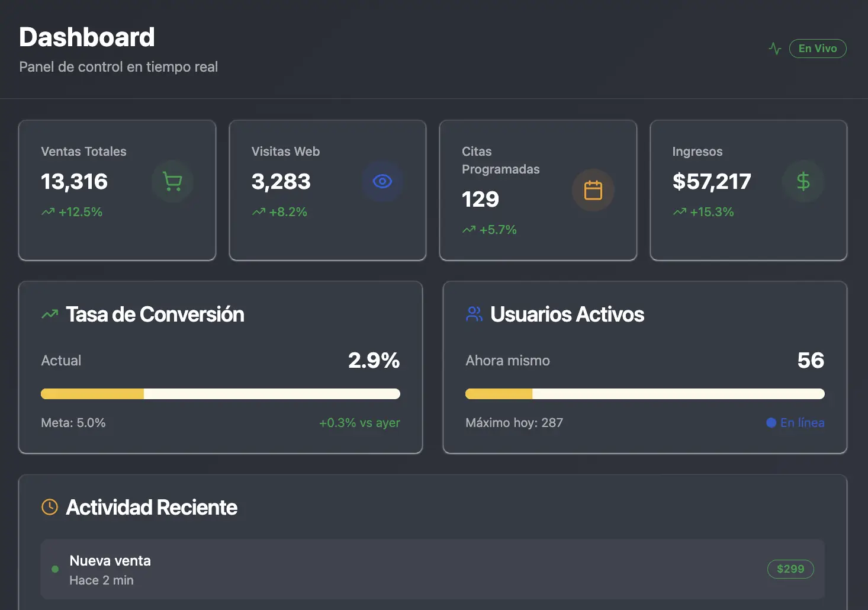
Task: Click the users icon beside Usuarios Activos
Action: 474,314
